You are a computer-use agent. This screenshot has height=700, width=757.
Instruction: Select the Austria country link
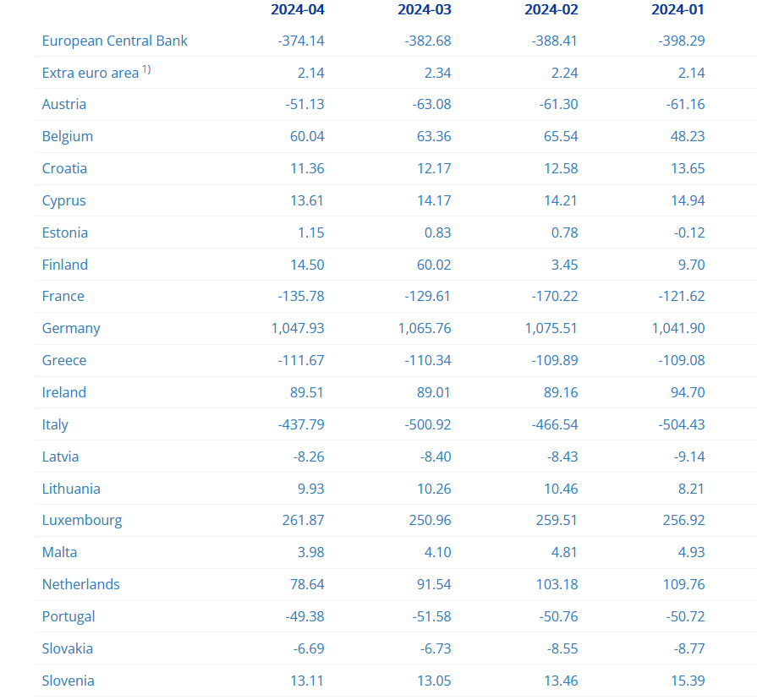coord(64,104)
